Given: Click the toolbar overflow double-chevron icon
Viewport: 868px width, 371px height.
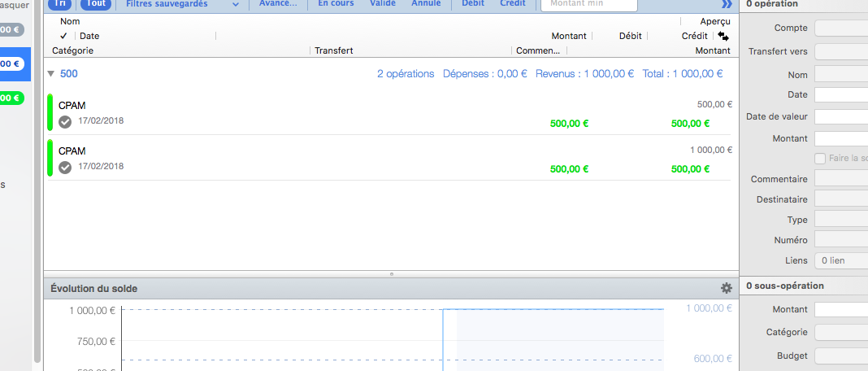Looking at the screenshot, I should [x=727, y=4].
